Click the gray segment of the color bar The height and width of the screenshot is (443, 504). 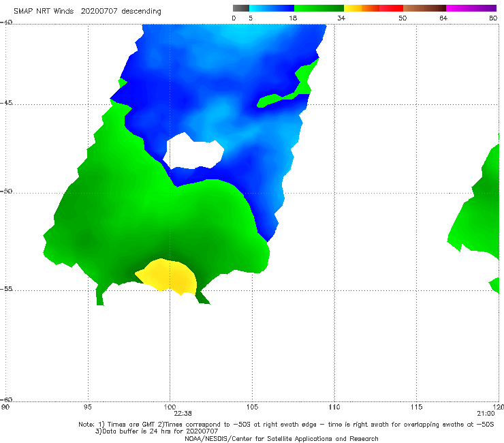(240, 8)
